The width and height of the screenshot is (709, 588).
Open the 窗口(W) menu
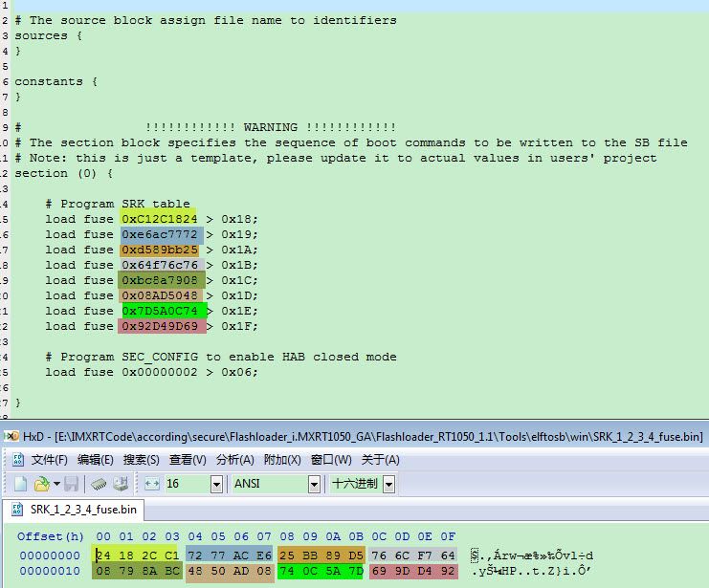tap(331, 460)
